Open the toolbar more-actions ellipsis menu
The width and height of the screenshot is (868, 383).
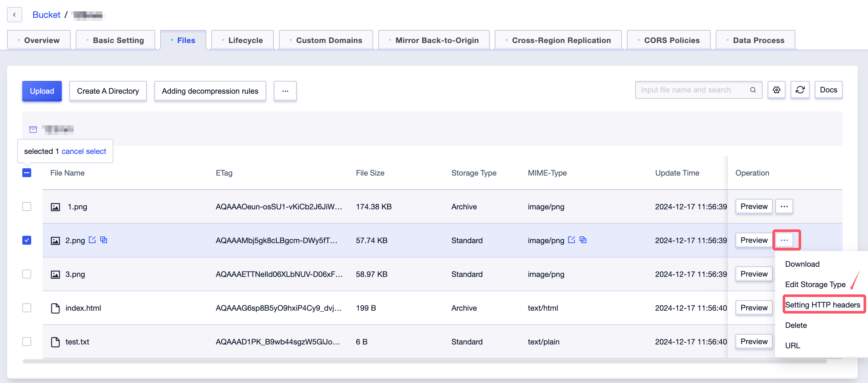[x=285, y=91]
